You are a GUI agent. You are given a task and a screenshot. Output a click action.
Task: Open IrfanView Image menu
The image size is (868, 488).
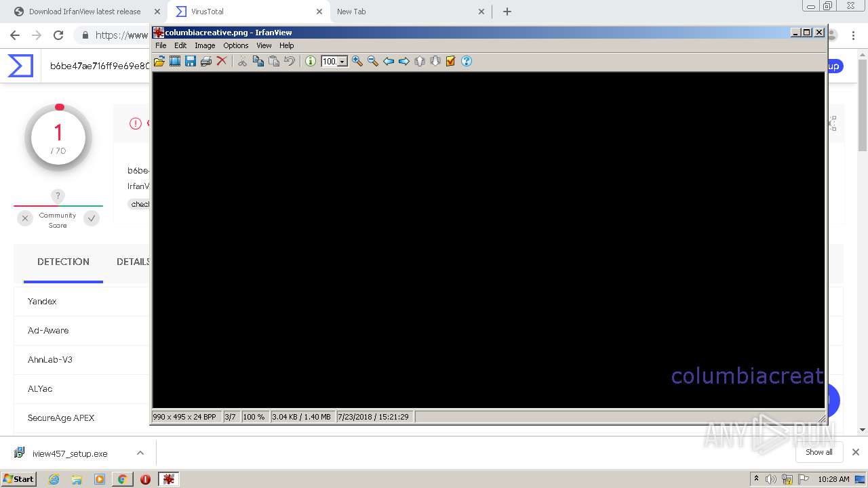[x=205, y=45]
